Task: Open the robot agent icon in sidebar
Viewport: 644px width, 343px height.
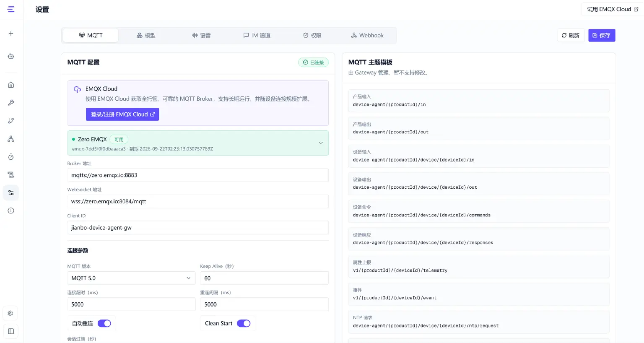Action: tap(11, 56)
